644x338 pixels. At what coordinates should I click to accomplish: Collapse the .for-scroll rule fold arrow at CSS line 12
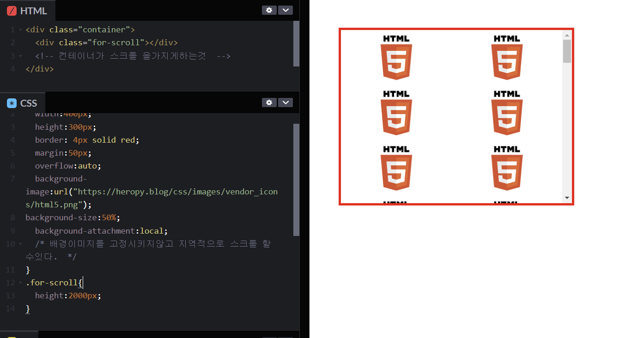click(x=20, y=283)
